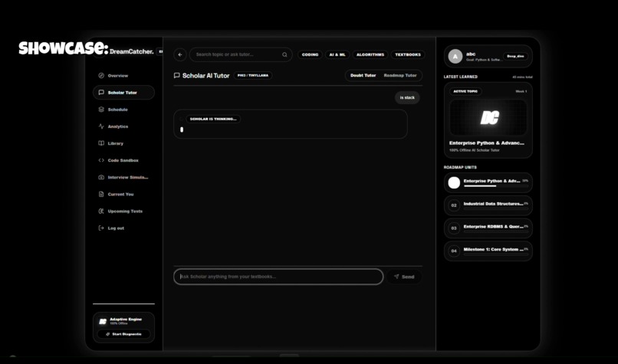Screen dimensions: 618x364
Task: Click the DreamCatcher logo text
Action: pos(131,51)
